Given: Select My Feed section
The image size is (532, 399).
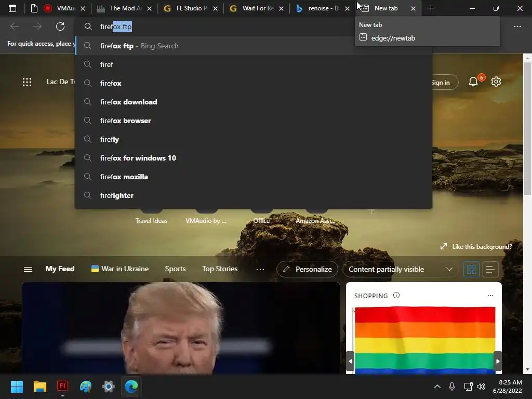Looking at the screenshot, I should pos(60,269).
